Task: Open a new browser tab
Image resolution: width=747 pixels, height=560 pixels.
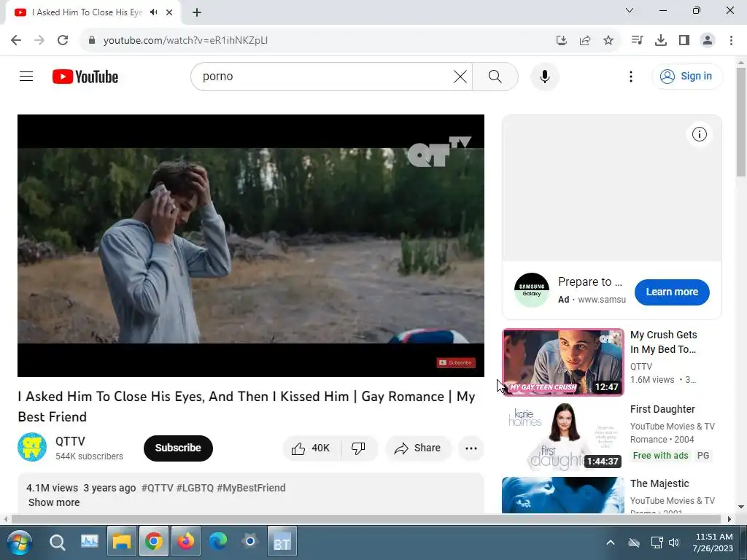Action: (197, 12)
